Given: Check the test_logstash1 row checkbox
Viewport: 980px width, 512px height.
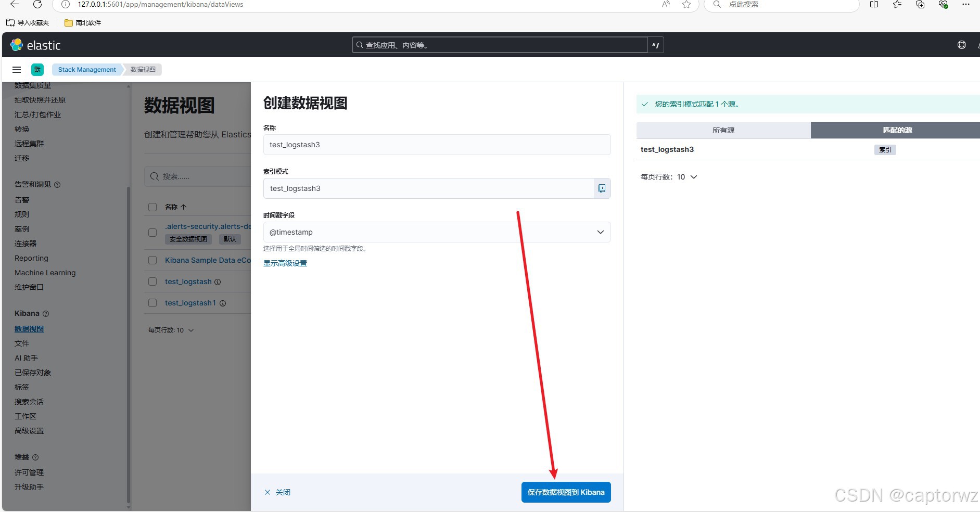Looking at the screenshot, I should (152, 303).
